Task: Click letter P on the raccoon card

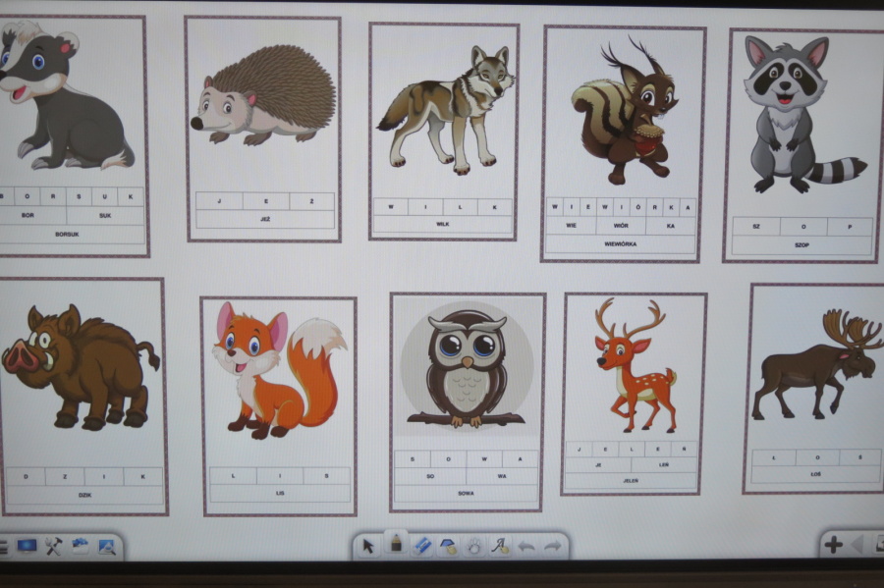Action: tap(850, 227)
